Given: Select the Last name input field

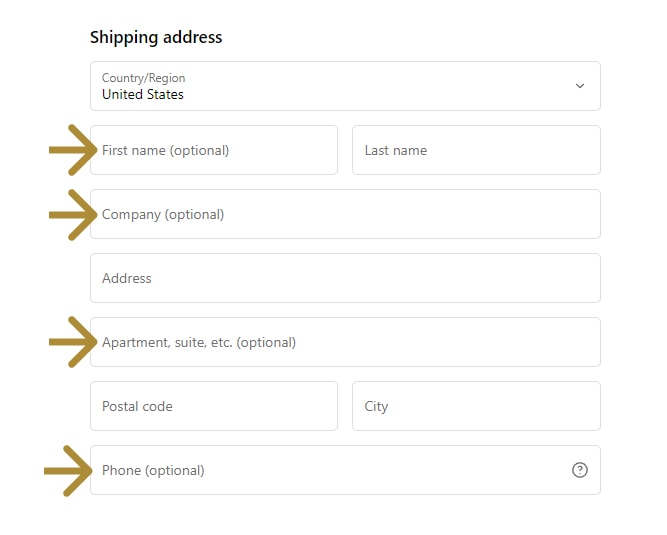Looking at the screenshot, I should pos(476,150).
